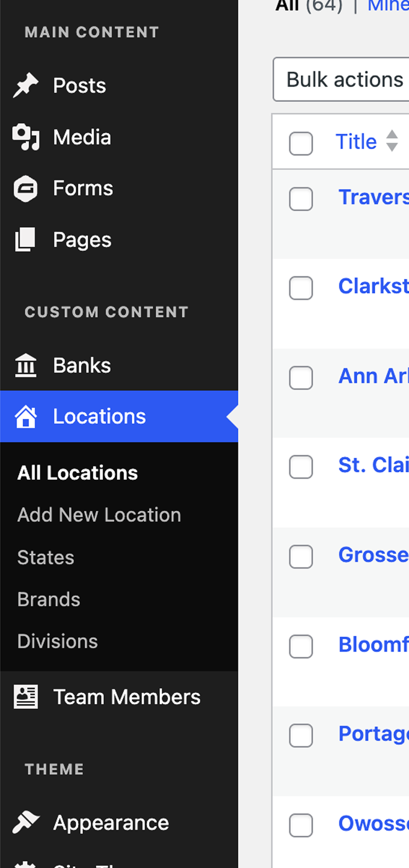
Task: Open Add New Location submenu item
Action: click(x=99, y=515)
